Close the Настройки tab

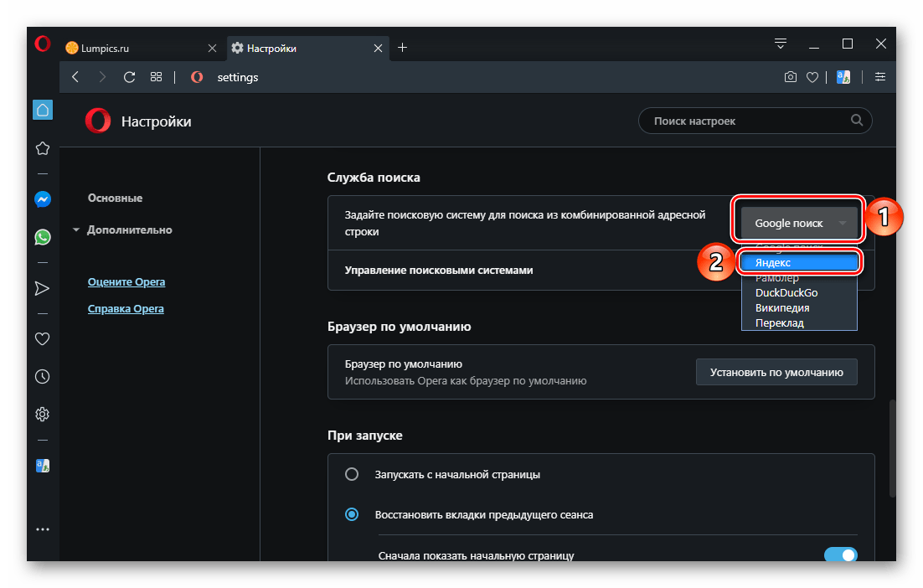tap(378, 49)
